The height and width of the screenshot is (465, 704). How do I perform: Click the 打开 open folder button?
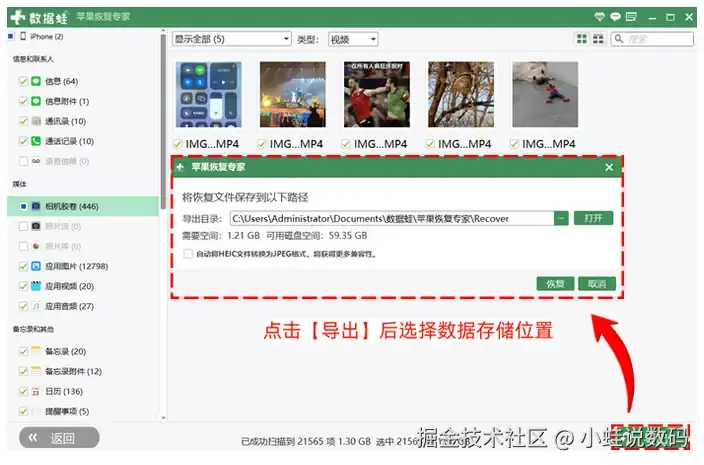pos(593,219)
